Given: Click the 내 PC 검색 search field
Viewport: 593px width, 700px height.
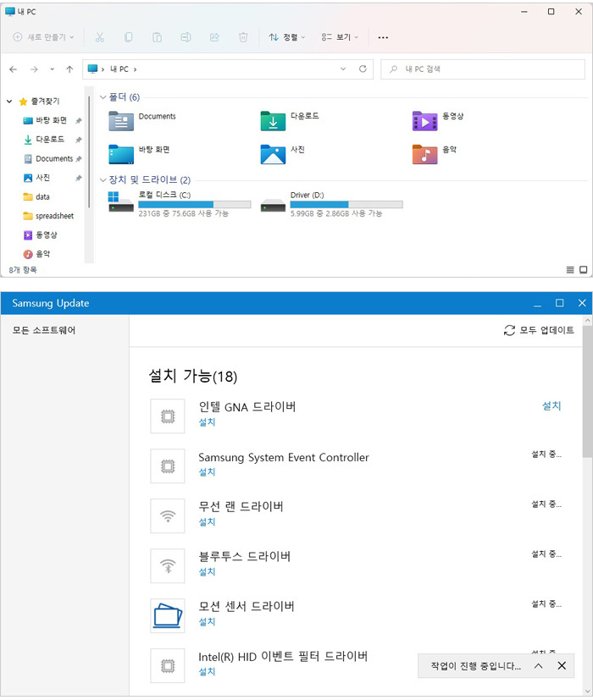Looking at the screenshot, I should click(483, 69).
